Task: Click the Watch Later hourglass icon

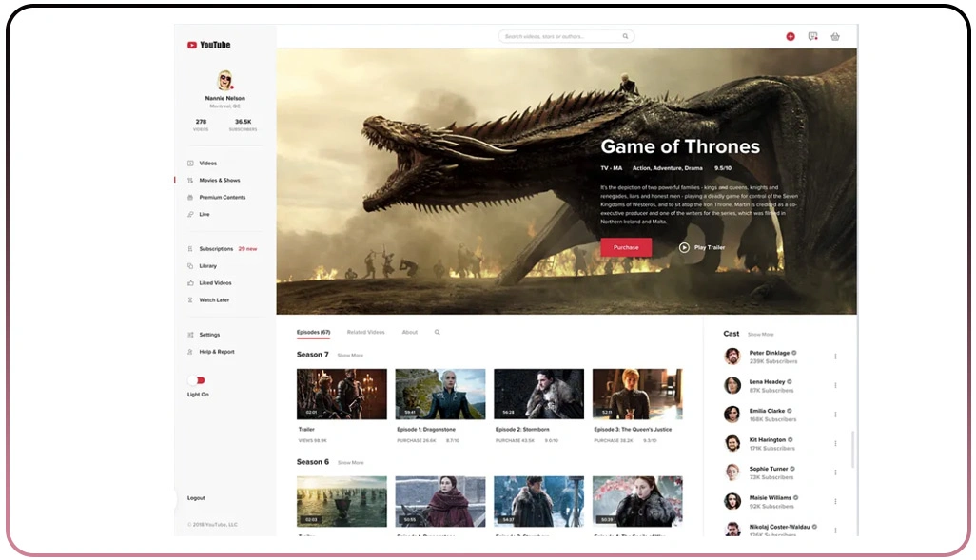Action: tap(191, 300)
